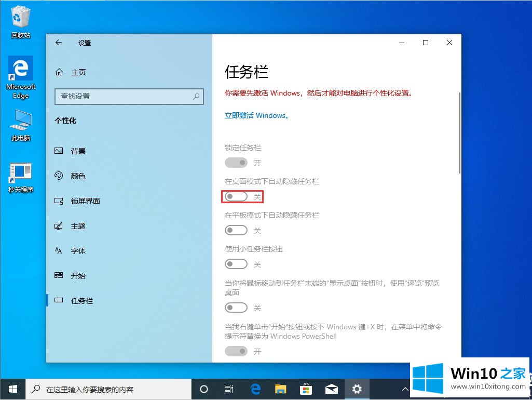Open the 主页 home page

pos(71,72)
